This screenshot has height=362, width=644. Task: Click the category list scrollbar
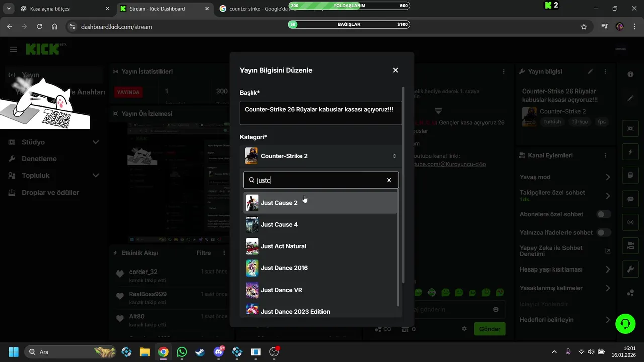coord(398,248)
